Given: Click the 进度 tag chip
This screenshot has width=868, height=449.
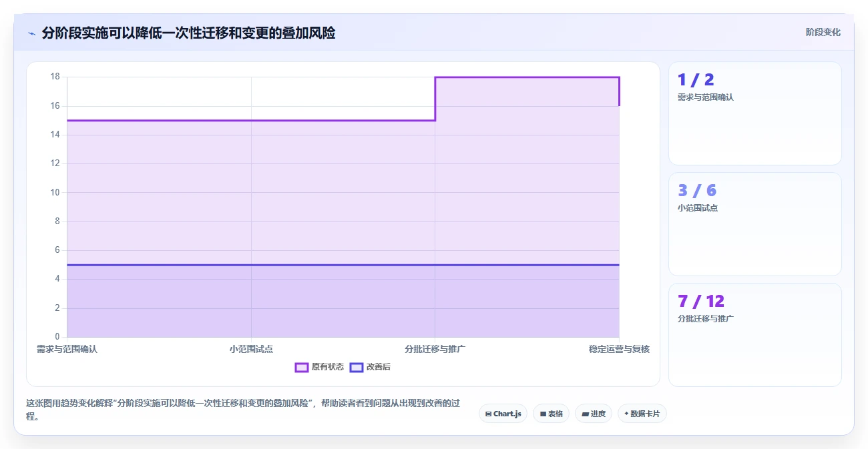Looking at the screenshot, I should [593, 414].
